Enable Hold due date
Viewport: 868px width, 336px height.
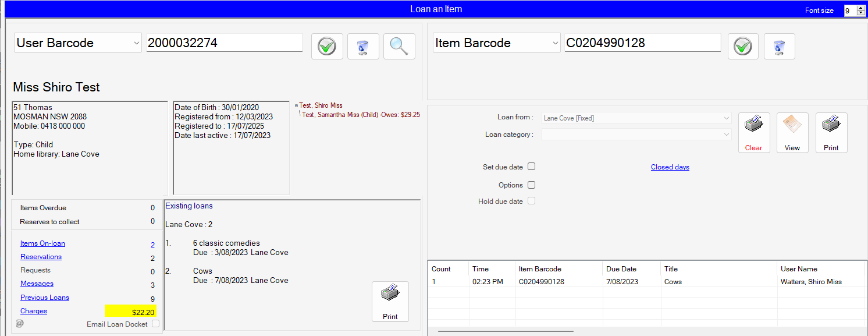click(x=531, y=200)
